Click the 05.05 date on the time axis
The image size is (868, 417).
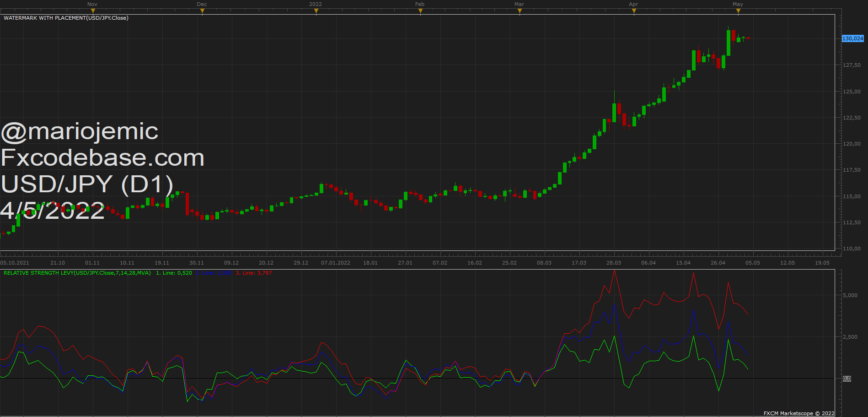click(753, 263)
